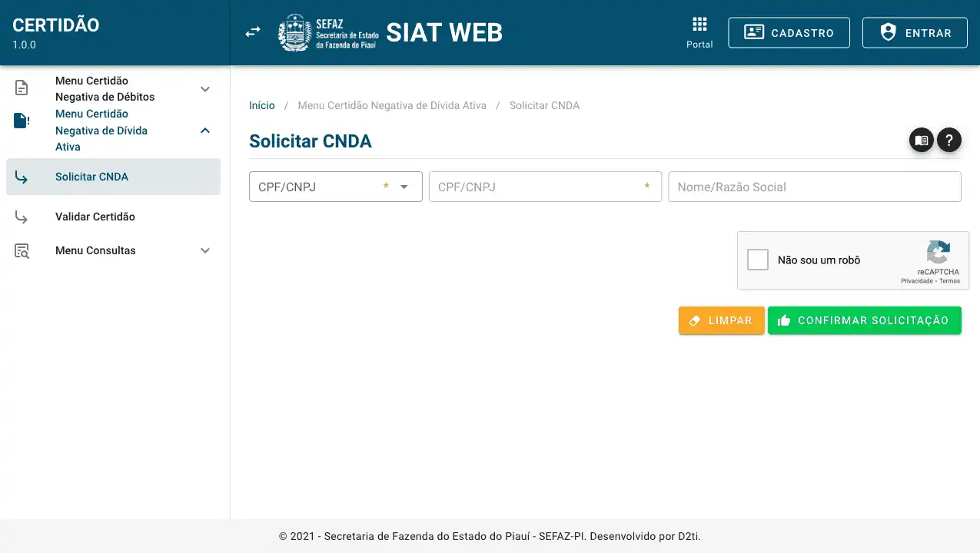Click the help question mark icon
This screenshot has height=553, width=980.
[x=949, y=141]
